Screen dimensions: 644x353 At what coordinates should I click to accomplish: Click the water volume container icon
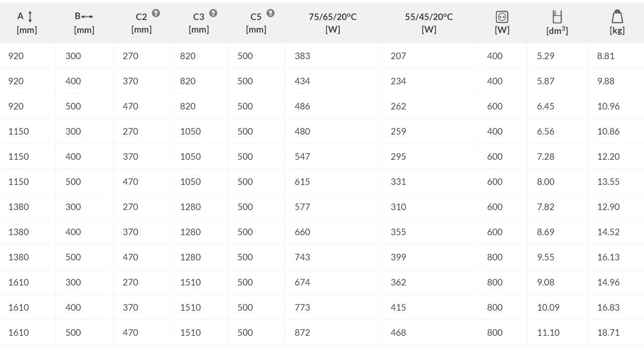coord(556,17)
